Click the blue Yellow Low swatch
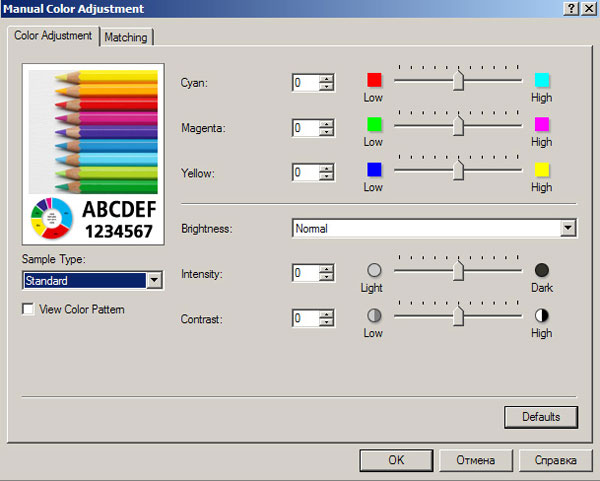Viewport: 600px width, 481px height. click(x=374, y=170)
